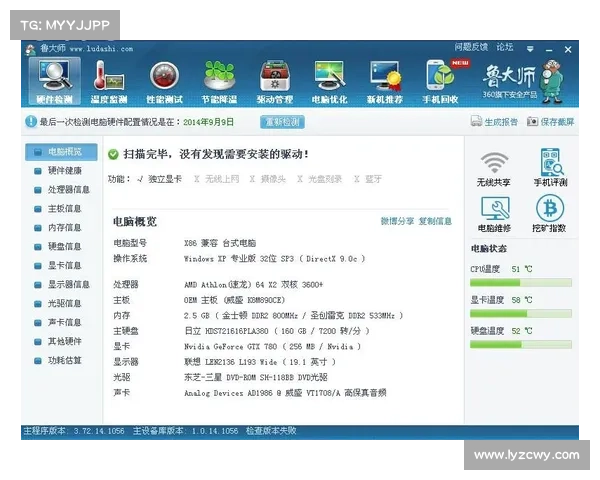The height and width of the screenshot is (480, 600).
Task: Click the 东芝-三星 DVD-ROM drive value
Action: [x=256, y=377]
